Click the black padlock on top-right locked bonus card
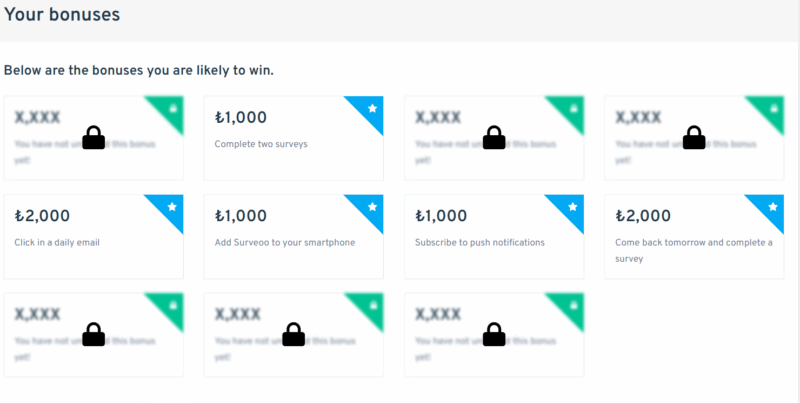The height and width of the screenshot is (404, 800). coord(694,138)
